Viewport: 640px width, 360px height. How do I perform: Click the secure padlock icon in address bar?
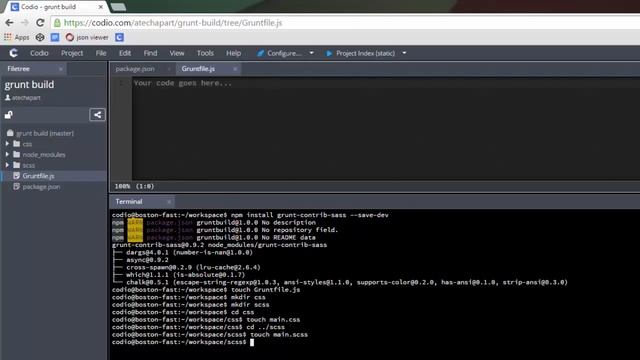pos(57,23)
